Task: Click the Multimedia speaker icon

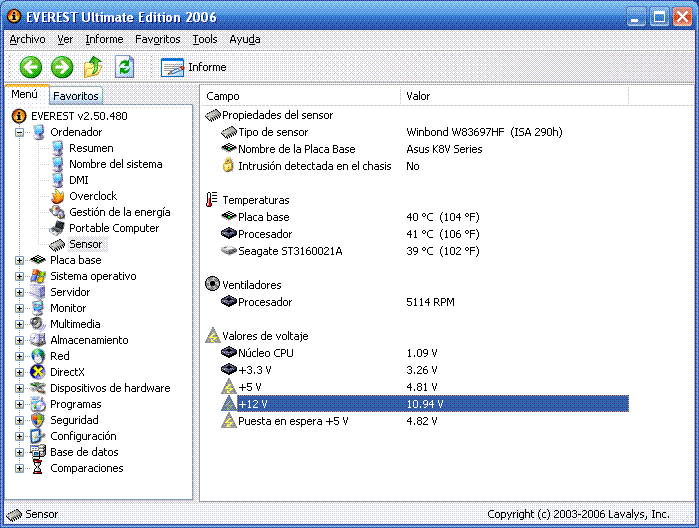Action: pos(38,324)
